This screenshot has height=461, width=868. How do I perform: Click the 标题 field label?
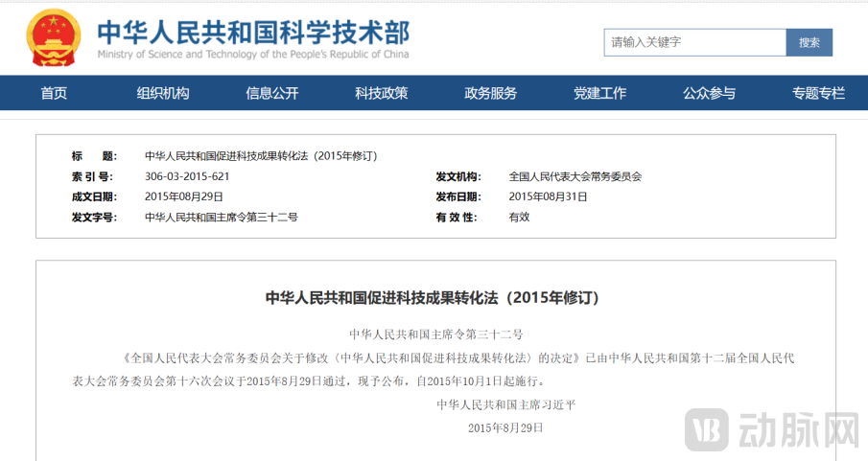pyautogui.click(x=94, y=156)
